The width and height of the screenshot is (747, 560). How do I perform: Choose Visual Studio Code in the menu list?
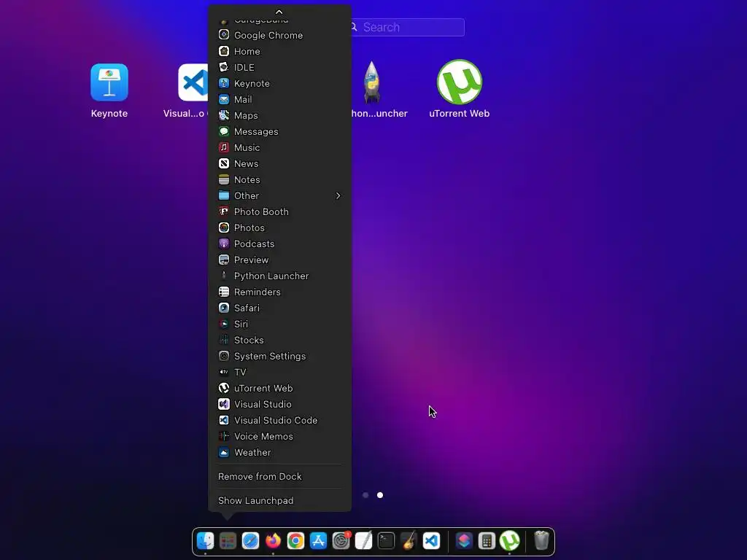pos(279,421)
